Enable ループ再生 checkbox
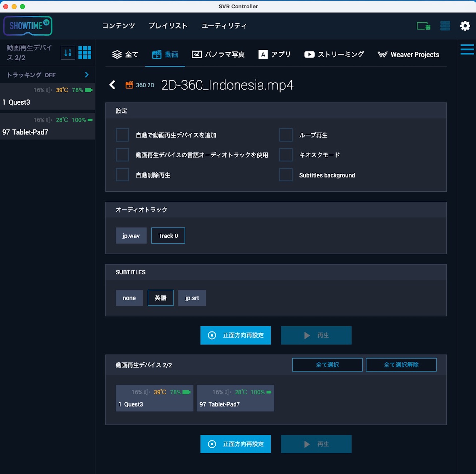The width and height of the screenshot is (476, 474). [x=286, y=135]
